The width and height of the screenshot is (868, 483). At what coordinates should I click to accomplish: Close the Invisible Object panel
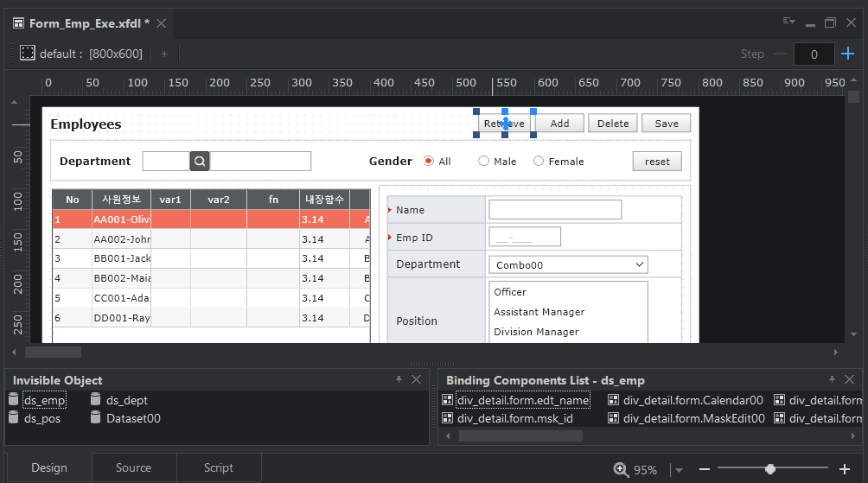417,379
